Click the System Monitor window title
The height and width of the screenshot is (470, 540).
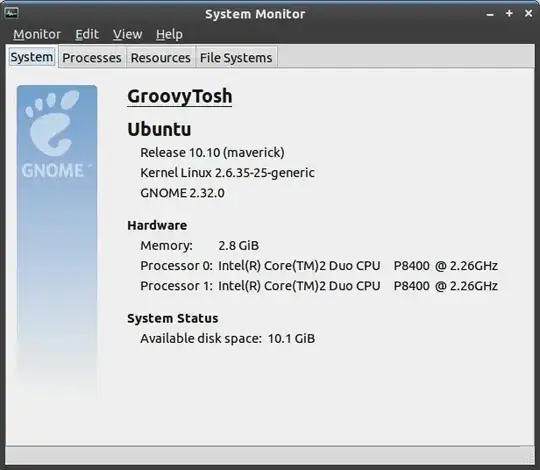pyautogui.click(x=255, y=14)
